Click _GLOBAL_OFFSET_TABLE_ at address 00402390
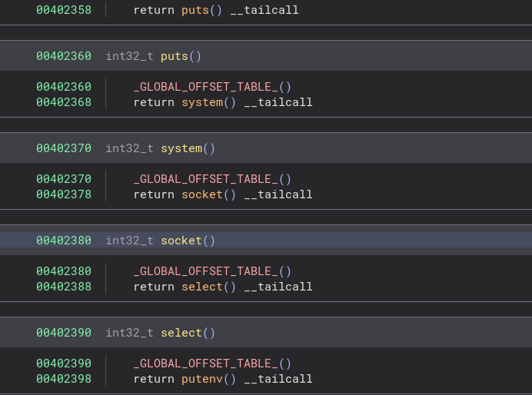Viewport: 532px width, 395px height. pos(205,363)
